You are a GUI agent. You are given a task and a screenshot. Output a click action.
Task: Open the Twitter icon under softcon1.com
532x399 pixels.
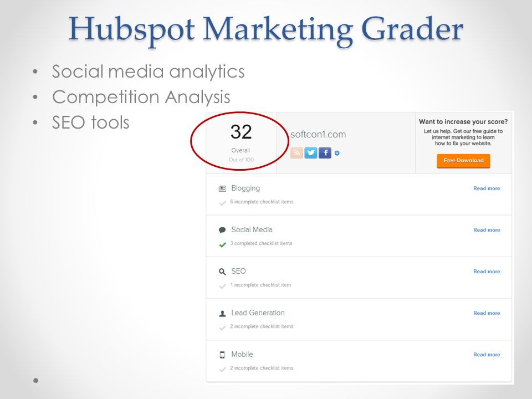coord(310,153)
